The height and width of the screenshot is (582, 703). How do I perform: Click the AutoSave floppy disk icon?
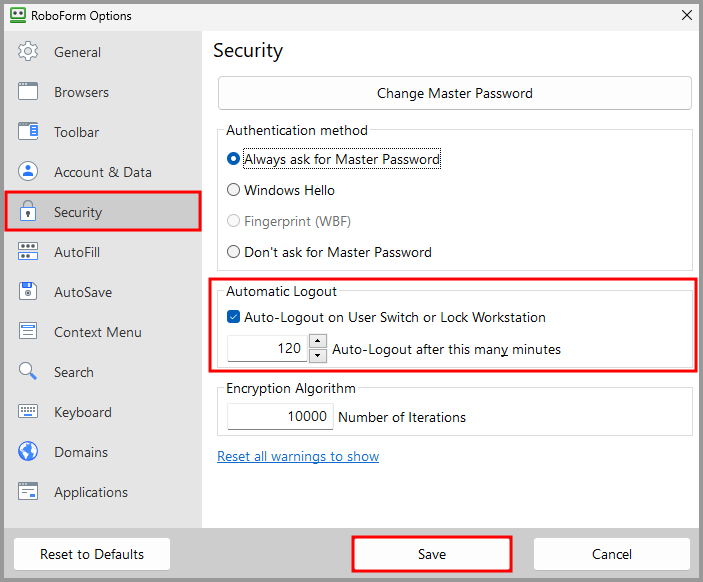coord(28,291)
